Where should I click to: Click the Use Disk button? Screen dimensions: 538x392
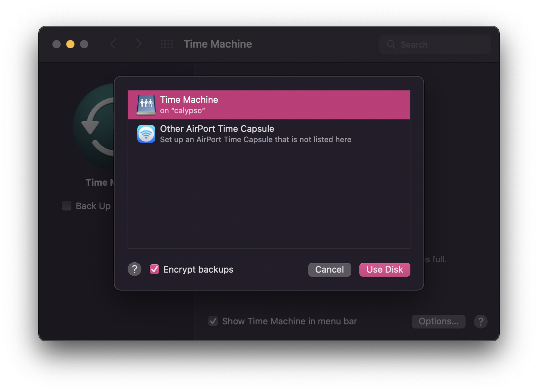(385, 269)
